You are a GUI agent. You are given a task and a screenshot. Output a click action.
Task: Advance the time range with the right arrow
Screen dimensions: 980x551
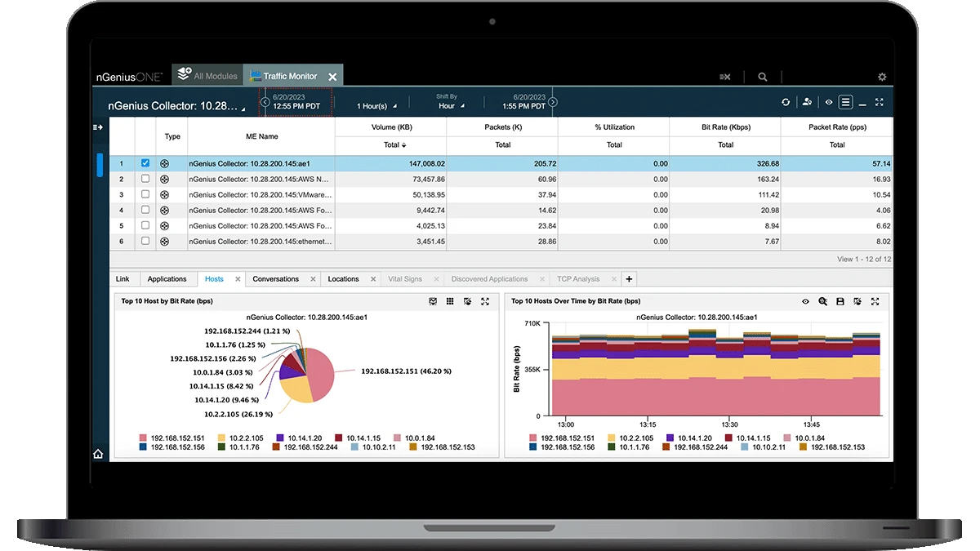552,102
